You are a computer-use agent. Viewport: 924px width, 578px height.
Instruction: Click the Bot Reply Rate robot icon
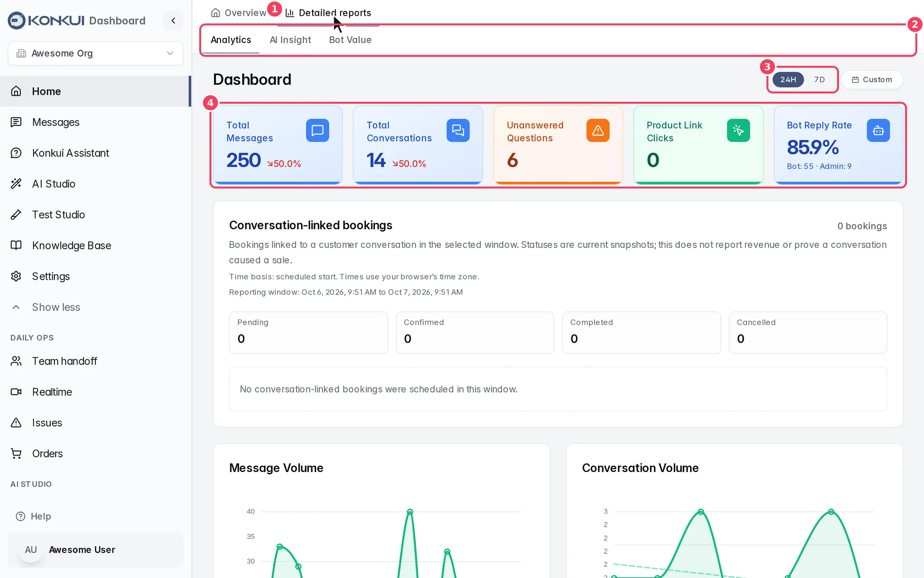(x=878, y=131)
